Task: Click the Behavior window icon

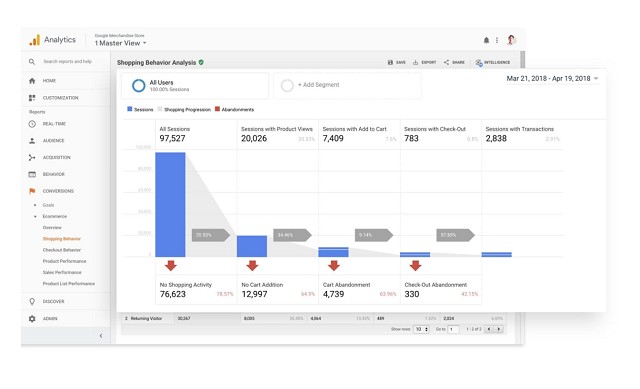Action: [32, 174]
